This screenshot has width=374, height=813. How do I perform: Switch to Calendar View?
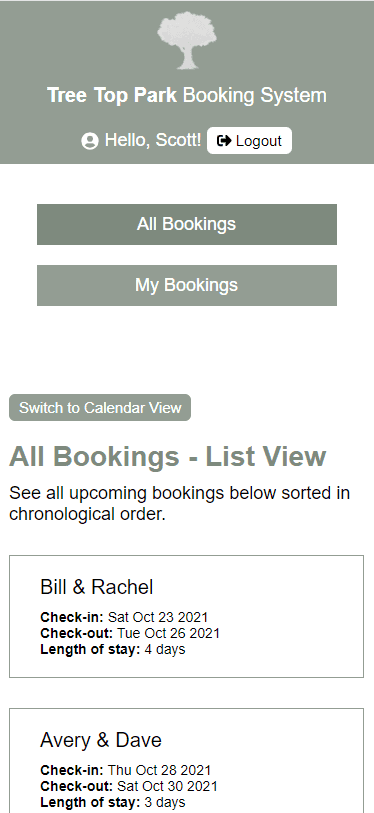(x=100, y=408)
